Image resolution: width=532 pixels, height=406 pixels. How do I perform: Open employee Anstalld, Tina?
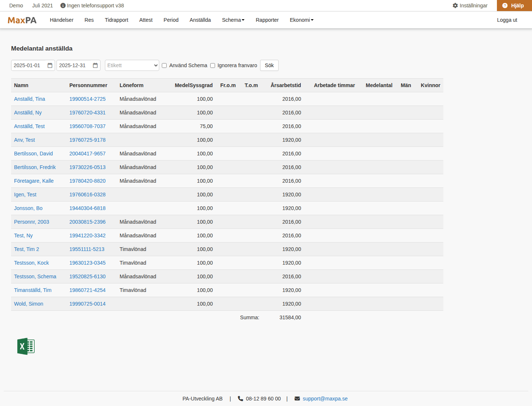30,99
